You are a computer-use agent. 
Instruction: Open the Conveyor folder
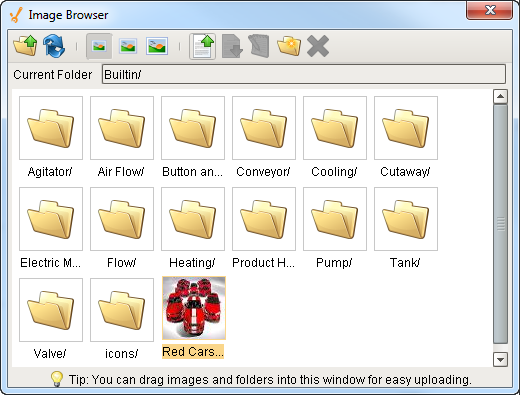(x=264, y=128)
